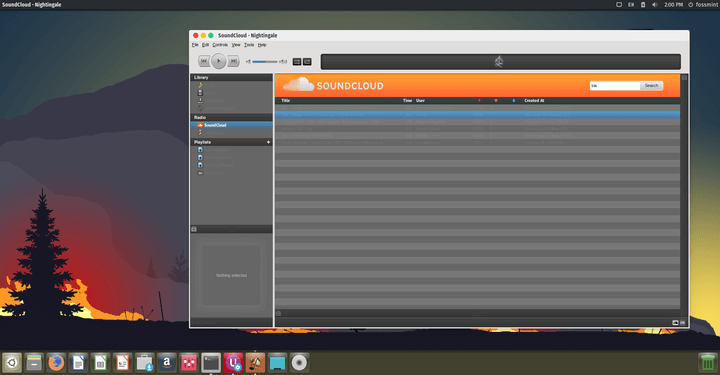
Task: Open Software Center briefcase in dock
Action: (x=144, y=363)
